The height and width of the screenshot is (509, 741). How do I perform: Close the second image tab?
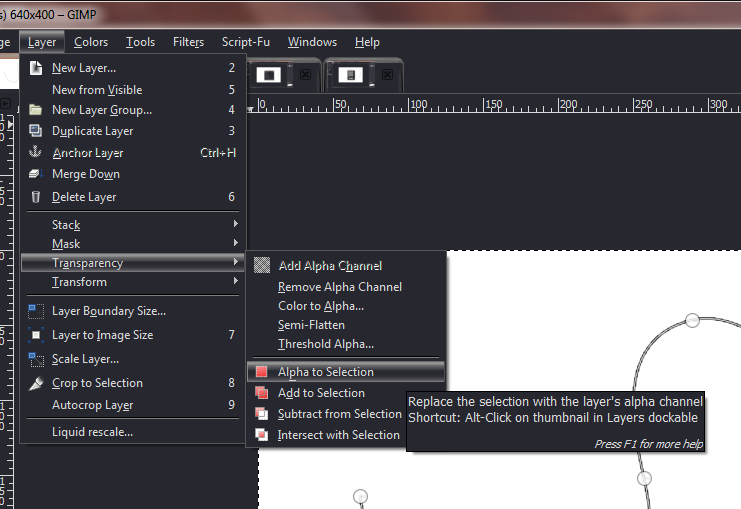pyautogui.click(x=387, y=74)
